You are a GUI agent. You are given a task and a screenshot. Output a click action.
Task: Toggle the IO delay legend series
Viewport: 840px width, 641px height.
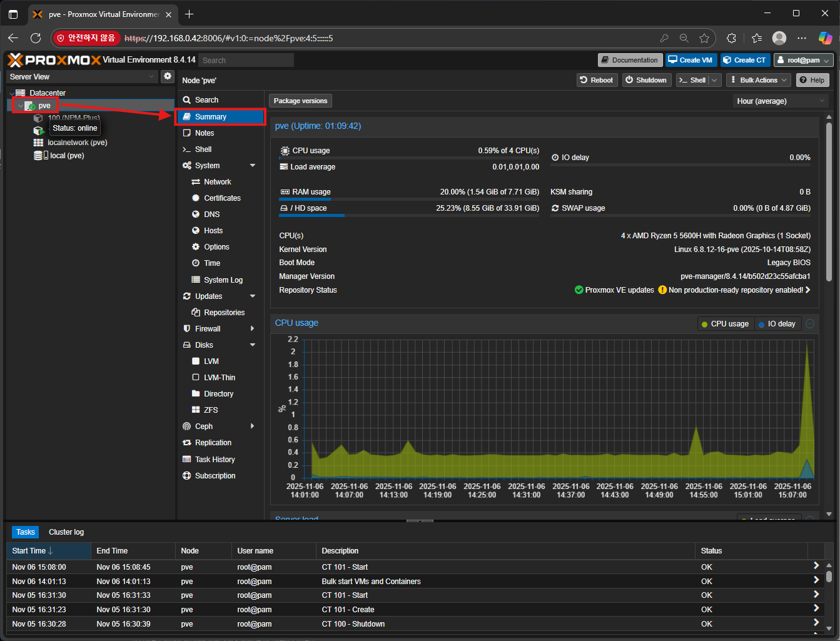click(x=776, y=324)
